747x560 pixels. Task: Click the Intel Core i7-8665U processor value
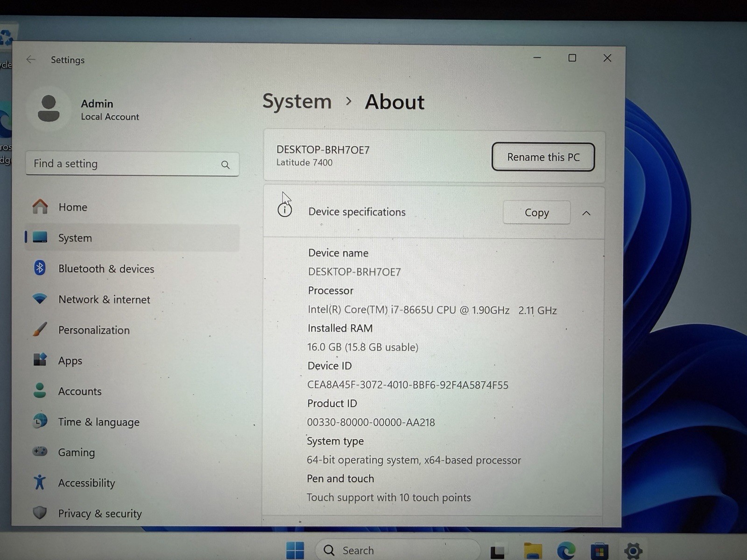[432, 310]
